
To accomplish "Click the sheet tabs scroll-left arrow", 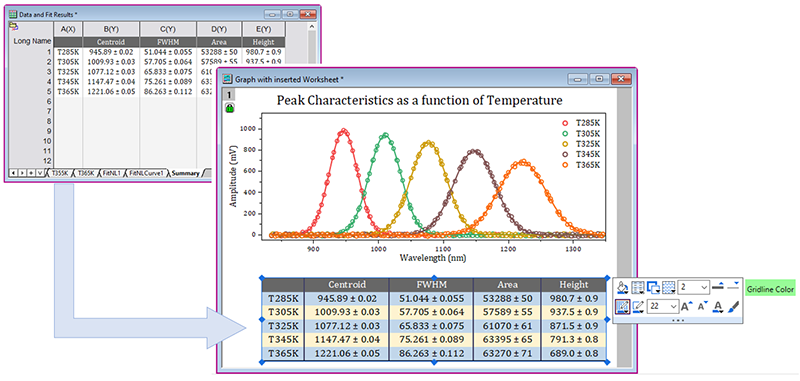I will (x=13, y=173).
